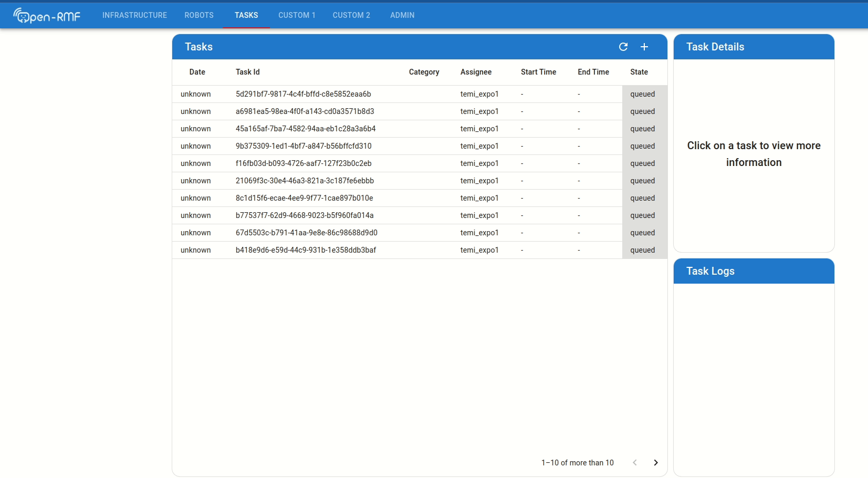Create a new task with plus icon
Screen dimensions: 868x478
644,47
